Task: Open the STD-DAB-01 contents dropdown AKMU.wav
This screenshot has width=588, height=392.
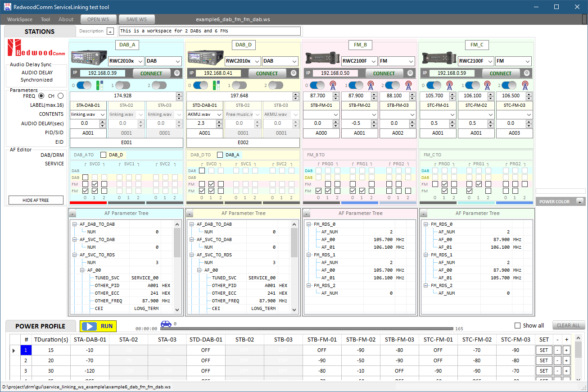Action: [205, 114]
